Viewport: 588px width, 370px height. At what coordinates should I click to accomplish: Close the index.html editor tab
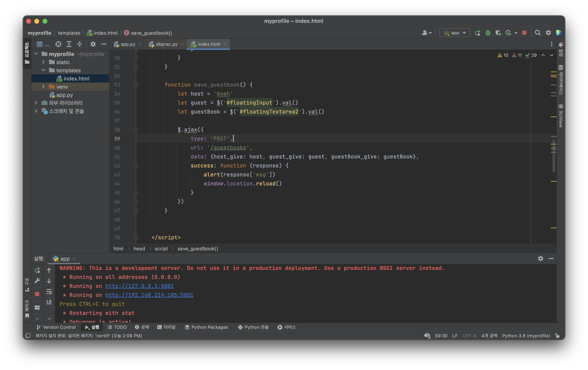tap(225, 44)
